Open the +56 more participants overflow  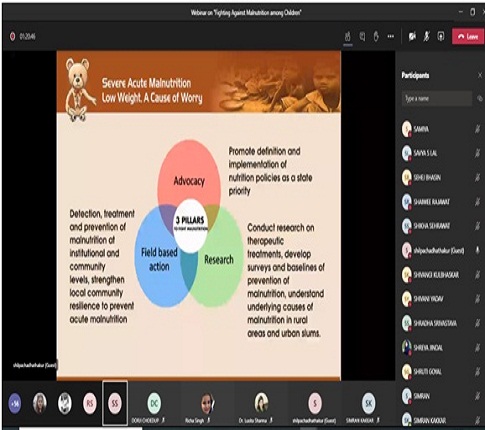click(15, 403)
